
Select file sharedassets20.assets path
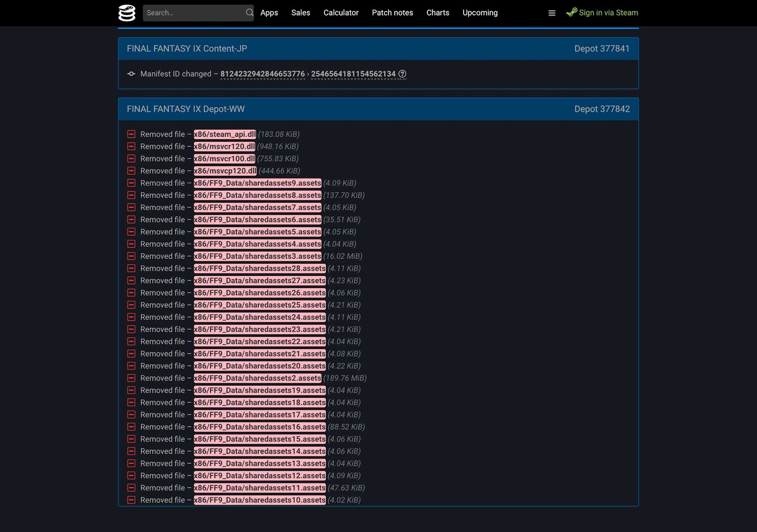click(259, 366)
